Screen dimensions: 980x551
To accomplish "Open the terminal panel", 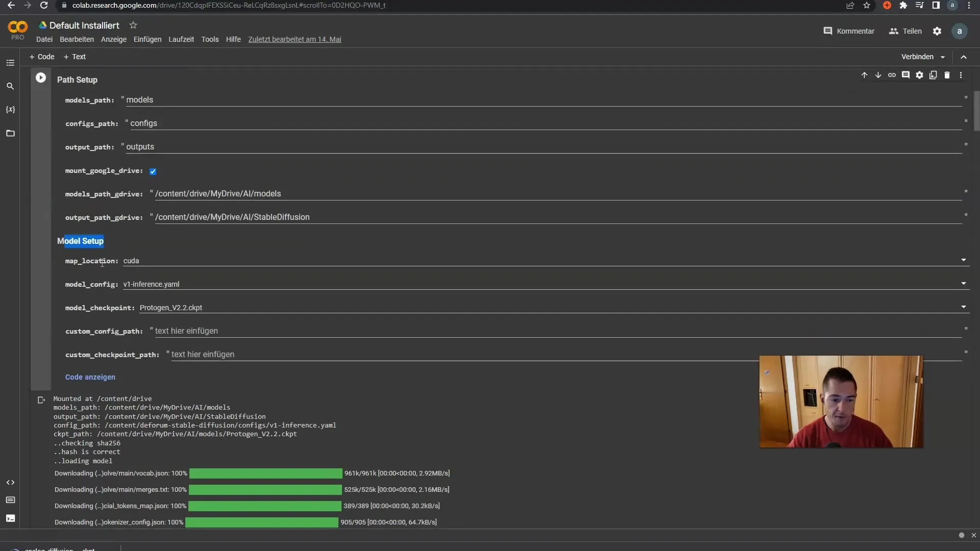I will [10, 518].
